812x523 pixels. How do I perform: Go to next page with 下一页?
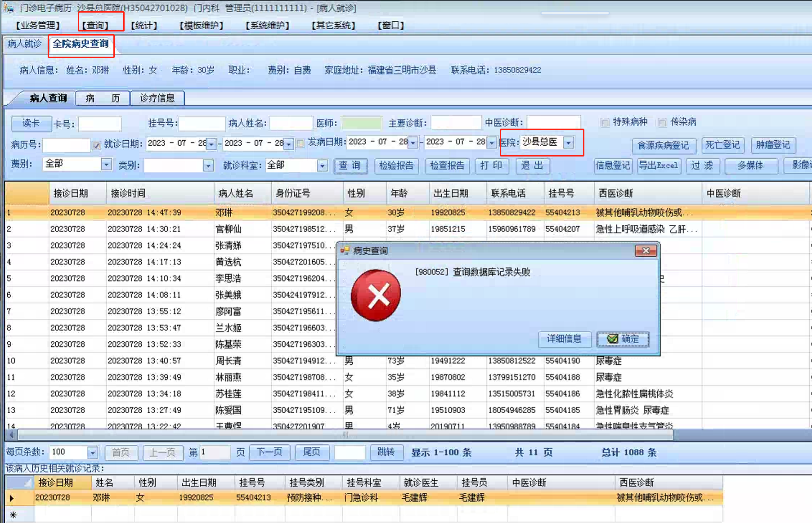(269, 452)
